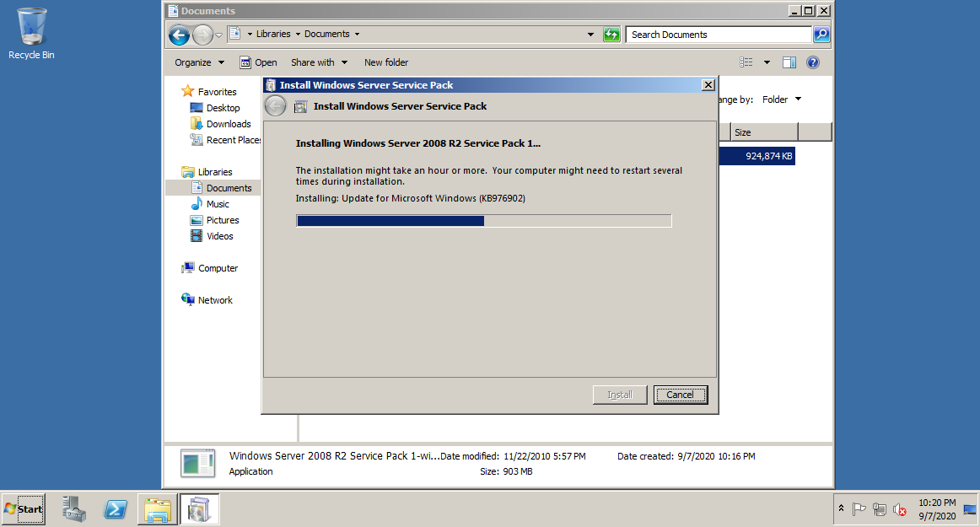Click the Videos film icon
Image resolution: width=980 pixels, height=527 pixels.
[x=197, y=236]
